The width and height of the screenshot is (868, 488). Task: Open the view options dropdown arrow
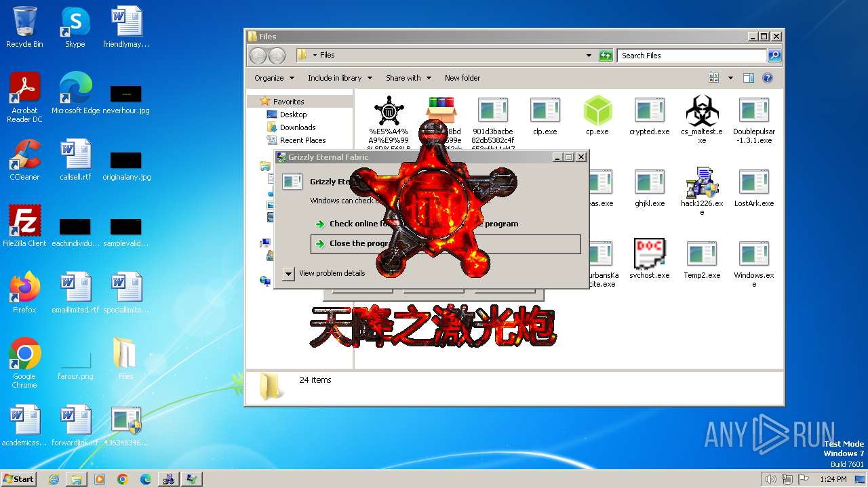(x=730, y=78)
